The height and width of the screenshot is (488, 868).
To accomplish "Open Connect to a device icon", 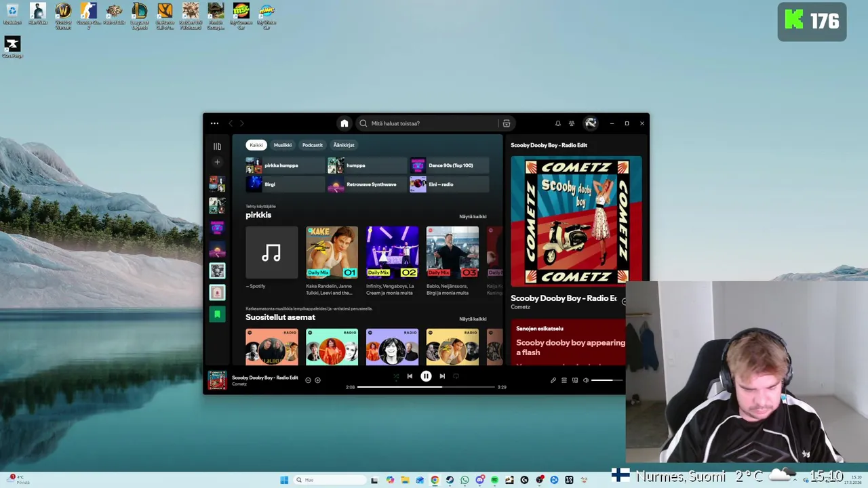I will click(x=575, y=380).
